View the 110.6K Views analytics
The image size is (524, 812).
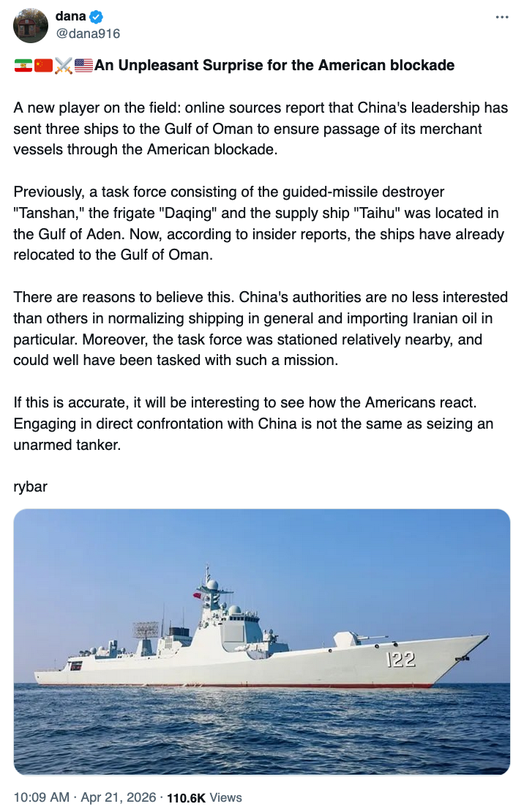tap(205, 797)
